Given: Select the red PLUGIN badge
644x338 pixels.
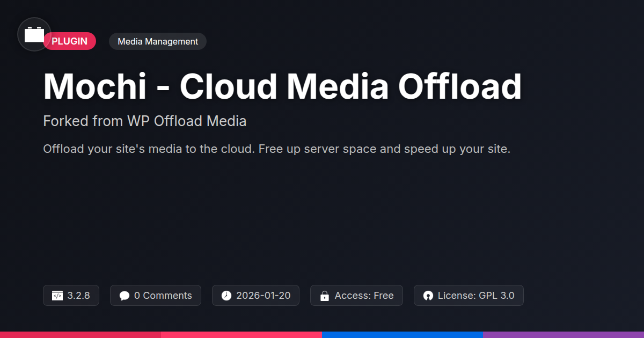Looking at the screenshot, I should [70, 41].
